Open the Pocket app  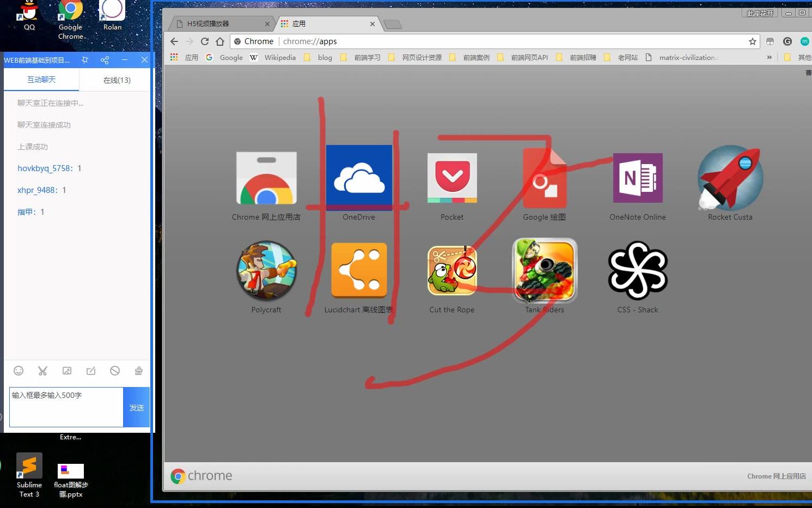click(x=452, y=178)
